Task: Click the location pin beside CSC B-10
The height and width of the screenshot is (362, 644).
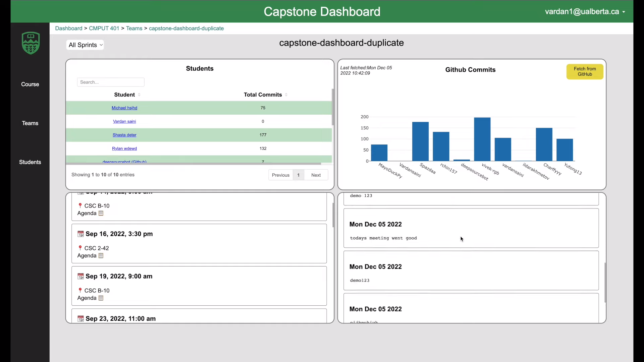Action: coord(80,290)
